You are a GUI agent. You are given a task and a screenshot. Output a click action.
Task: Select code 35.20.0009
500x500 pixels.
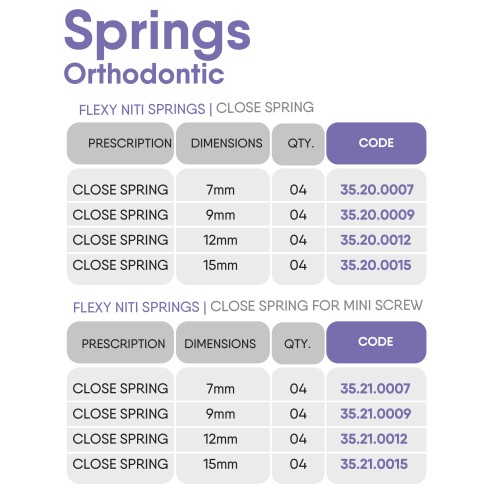click(x=377, y=215)
